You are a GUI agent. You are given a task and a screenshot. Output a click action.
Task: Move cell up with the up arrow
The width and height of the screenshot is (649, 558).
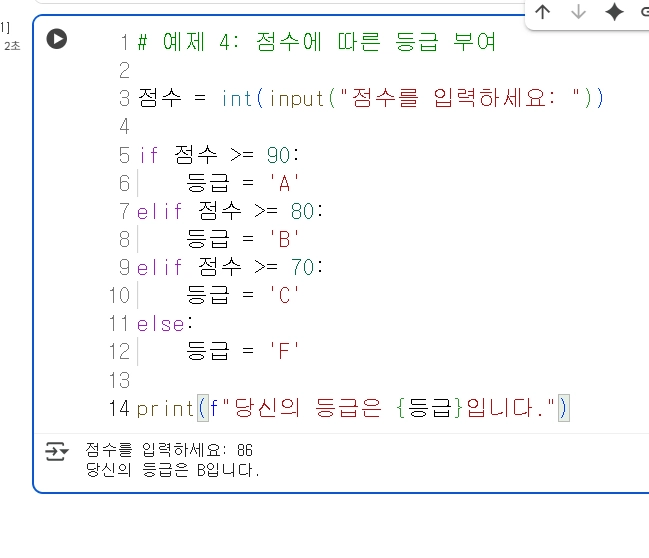(543, 12)
